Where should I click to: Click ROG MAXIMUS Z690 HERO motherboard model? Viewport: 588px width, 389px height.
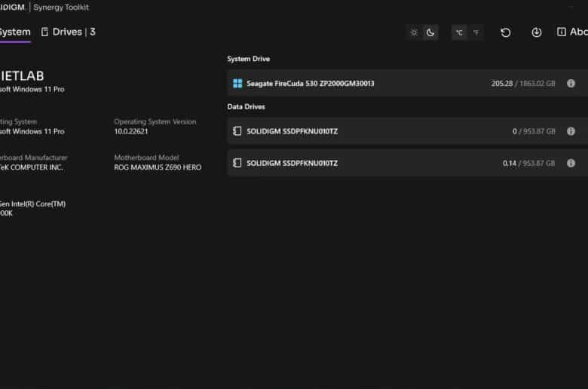(x=158, y=167)
